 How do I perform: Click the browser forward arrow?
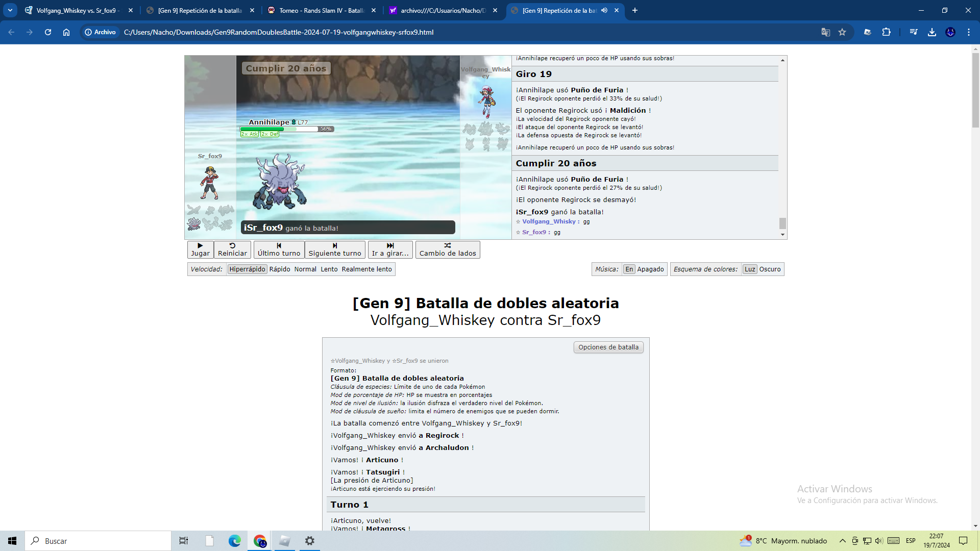(x=30, y=32)
